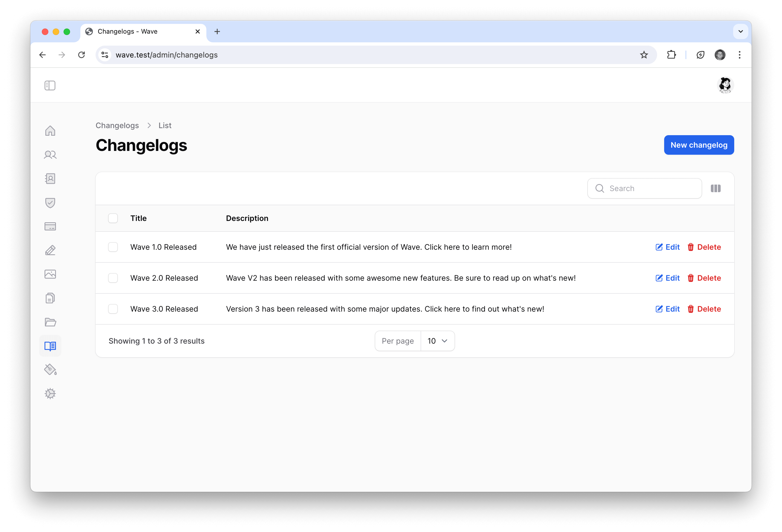The image size is (782, 532).
Task: Click "Showing 1 to 3 of 3 results" text
Action: [x=156, y=341]
